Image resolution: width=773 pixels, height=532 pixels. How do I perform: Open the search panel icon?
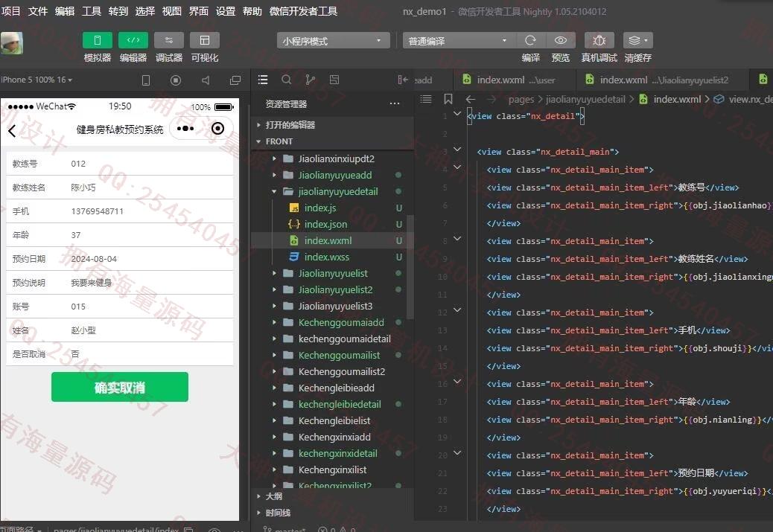click(287, 80)
